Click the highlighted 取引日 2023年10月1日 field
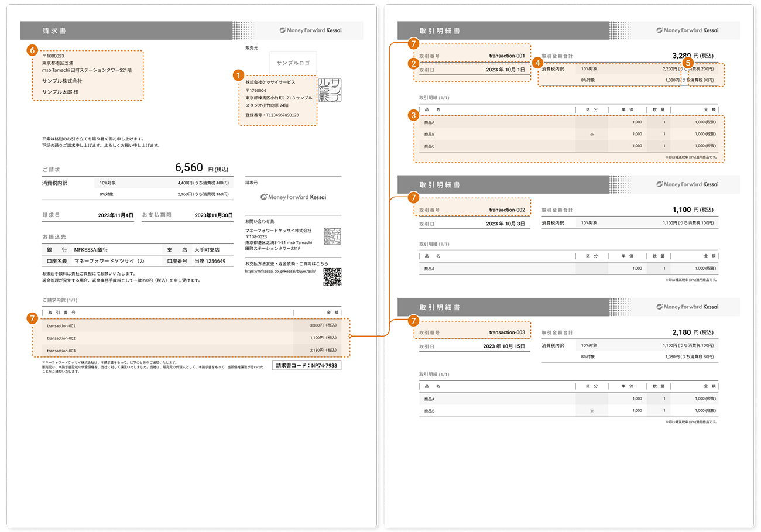The width and height of the screenshot is (761, 532). point(472,70)
